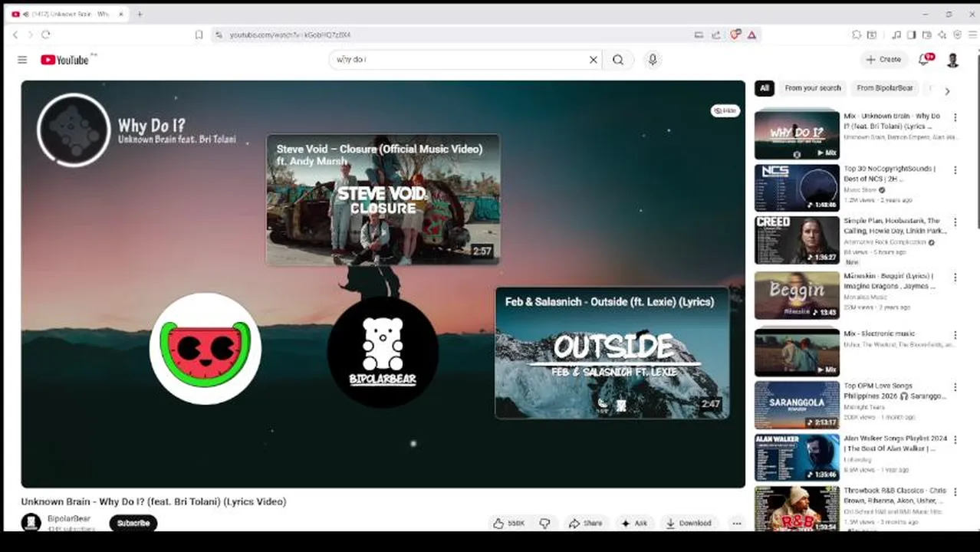
Task: Click the Share button
Action: 585,523
